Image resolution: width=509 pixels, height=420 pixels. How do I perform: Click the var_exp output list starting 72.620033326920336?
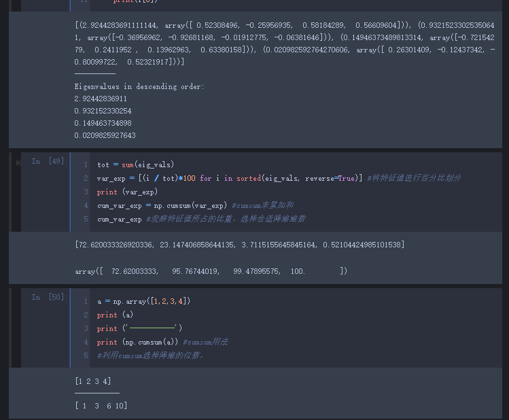240,245
